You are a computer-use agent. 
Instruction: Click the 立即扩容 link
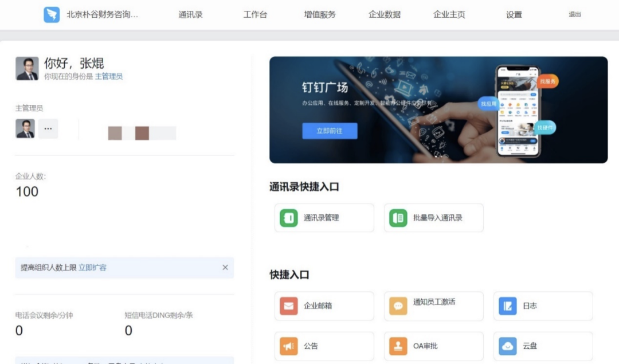point(92,268)
